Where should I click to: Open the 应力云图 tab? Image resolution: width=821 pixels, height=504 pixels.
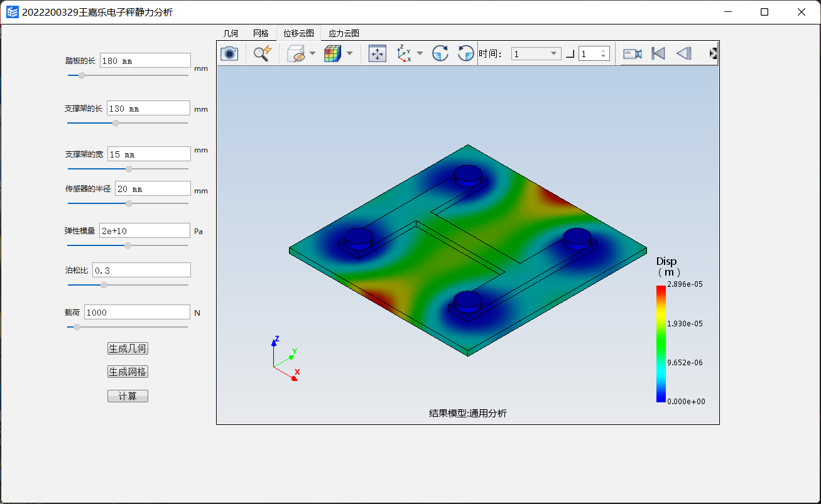point(344,33)
